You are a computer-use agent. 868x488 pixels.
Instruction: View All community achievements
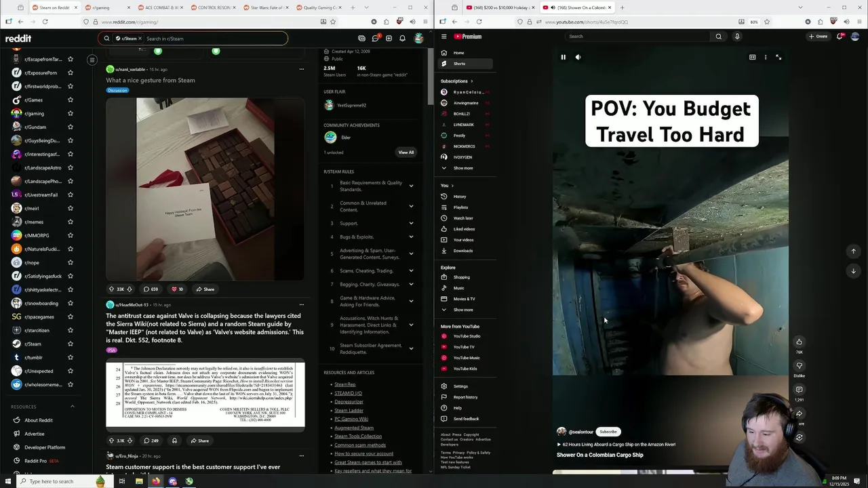pyautogui.click(x=406, y=152)
